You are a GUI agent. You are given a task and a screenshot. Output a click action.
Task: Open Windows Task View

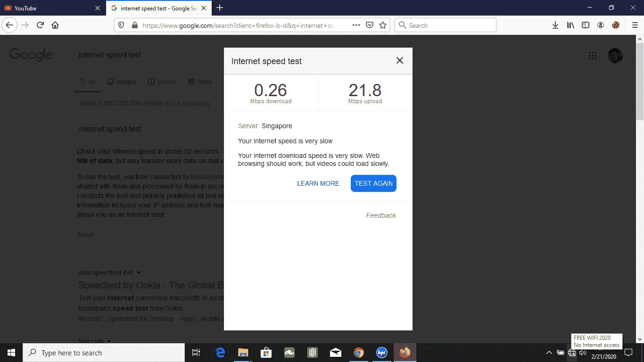(x=196, y=353)
